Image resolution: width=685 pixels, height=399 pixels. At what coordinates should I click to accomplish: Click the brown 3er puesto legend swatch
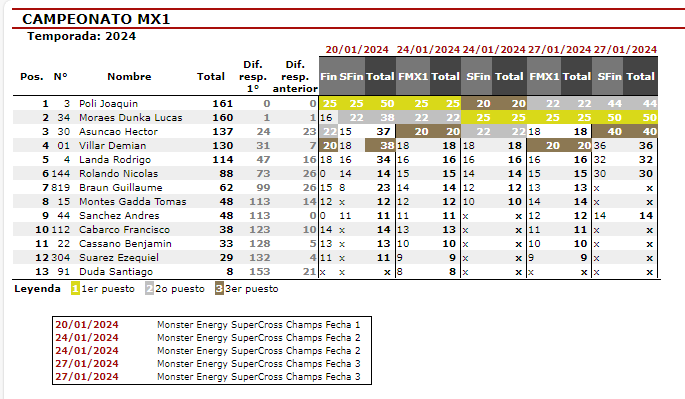pos(219,289)
